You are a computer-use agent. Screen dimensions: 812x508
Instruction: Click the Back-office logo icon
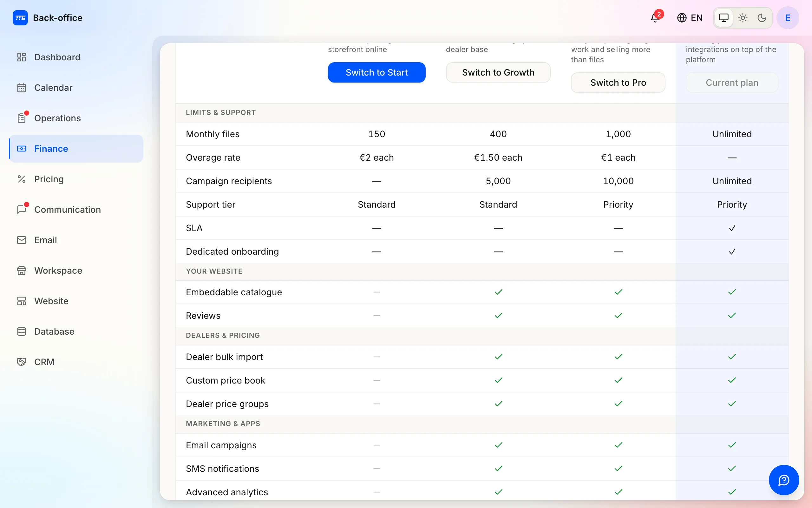pyautogui.click(x=21, y=18)
